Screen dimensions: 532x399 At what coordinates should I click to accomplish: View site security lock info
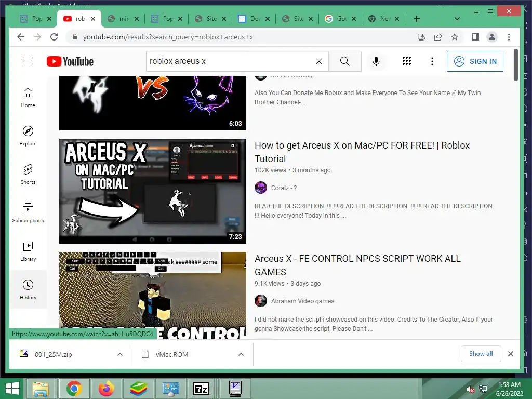coord(75,37)
